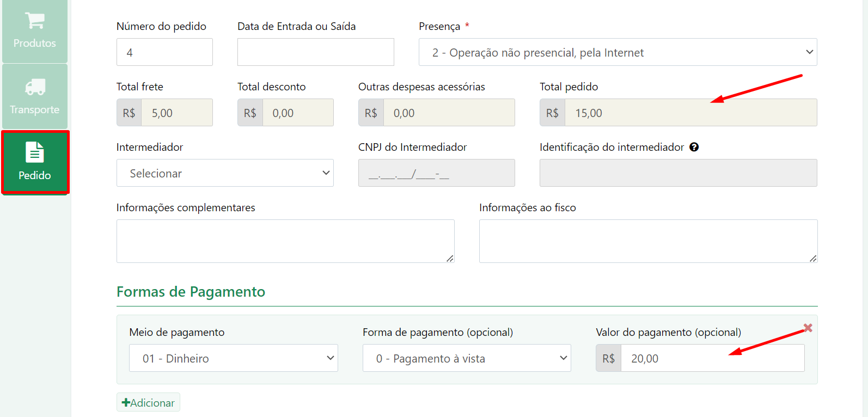
Task: Open the Meio de pagamento dropdown
Action: click(x=234, y=358)
